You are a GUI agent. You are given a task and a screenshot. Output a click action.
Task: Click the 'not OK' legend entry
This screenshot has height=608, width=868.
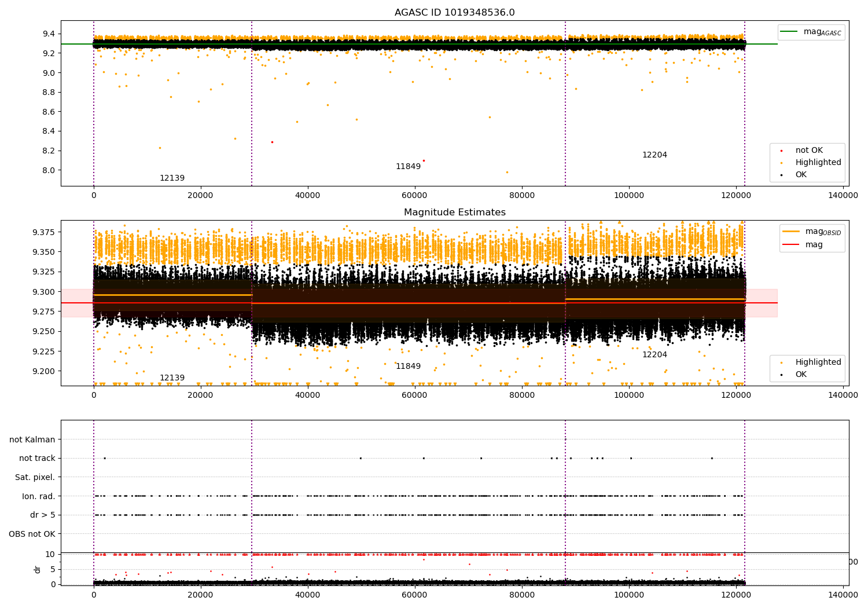coord(809,151)
